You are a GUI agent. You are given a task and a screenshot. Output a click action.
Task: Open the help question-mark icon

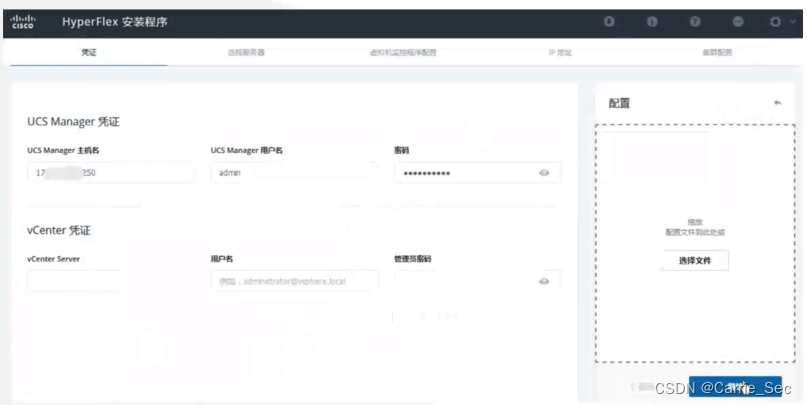coord(695,22)
